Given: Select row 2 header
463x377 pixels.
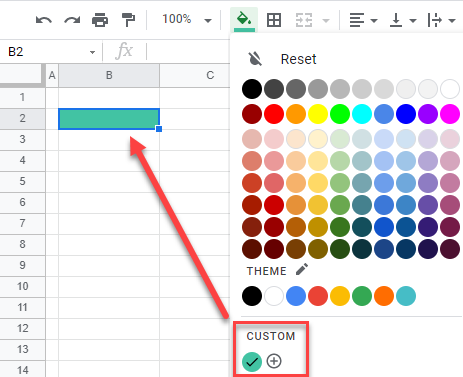Looking at the screenshot, I should pyautogui.click(x=22, y=118).
